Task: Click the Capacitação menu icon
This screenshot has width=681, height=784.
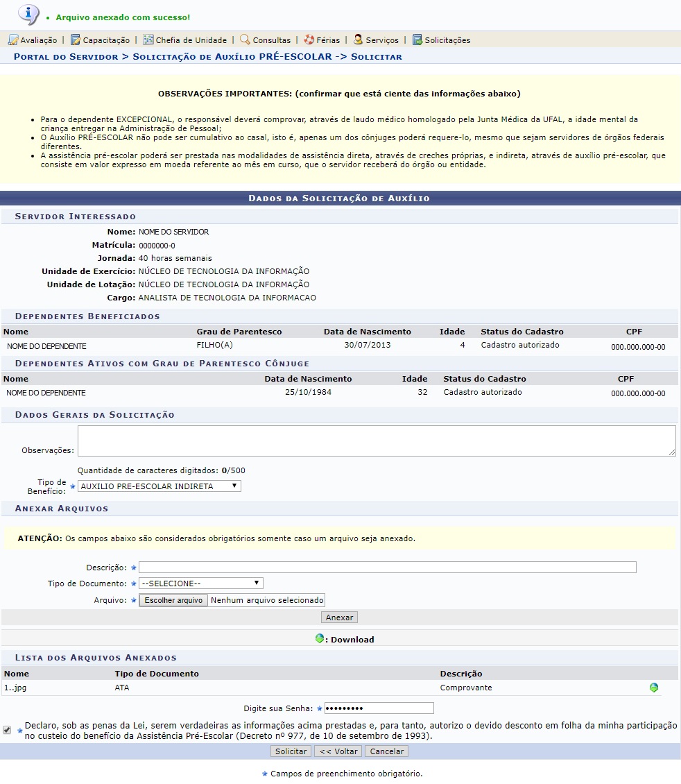Action: (x=76, y=40)
